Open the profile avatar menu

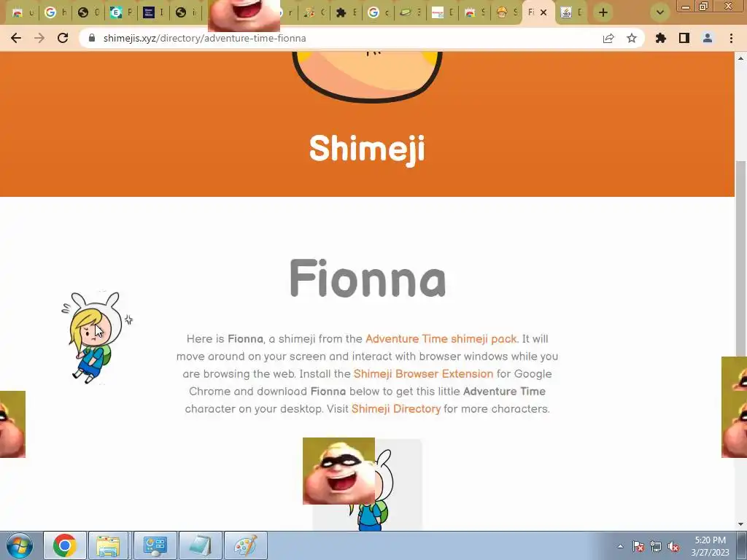[x=708, y=38]
